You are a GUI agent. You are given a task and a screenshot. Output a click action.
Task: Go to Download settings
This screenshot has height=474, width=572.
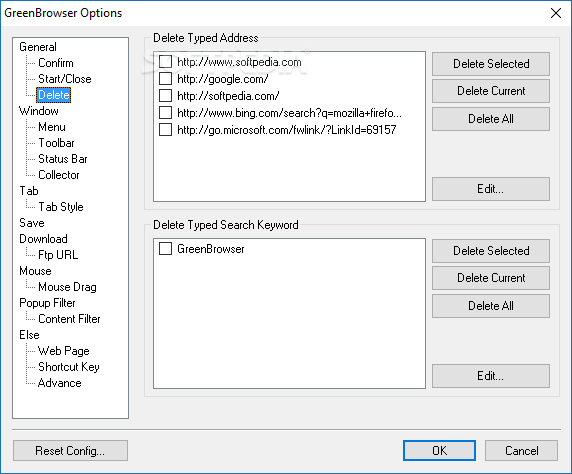click(x=43, y=239)
